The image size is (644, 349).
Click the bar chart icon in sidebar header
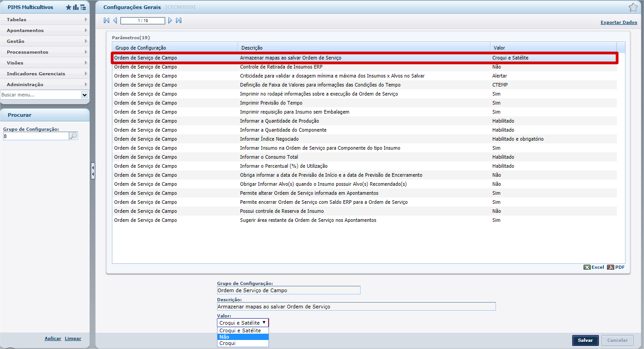coord(76,7)
